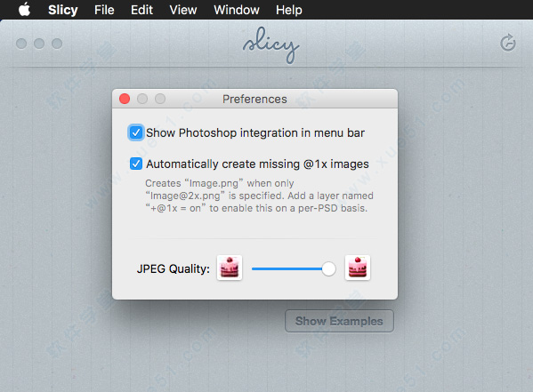Screen dimensions: 533x392
Task: Click the JPEG Quality slider knob
Action: [x=328, y=268]
